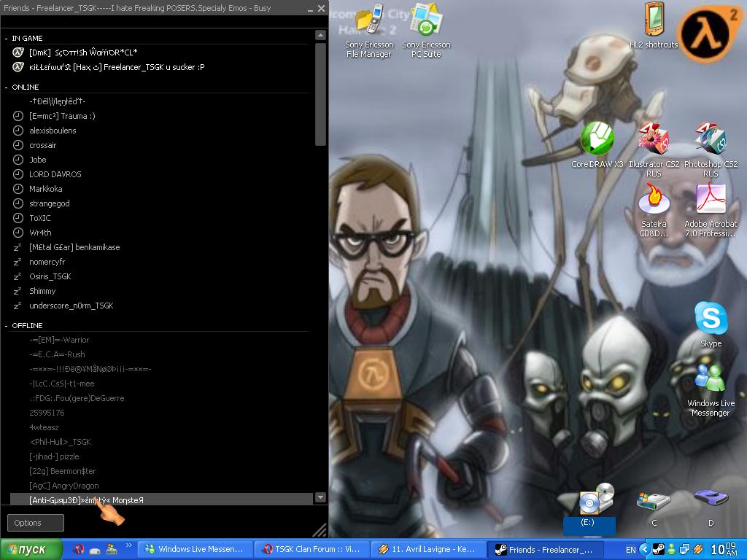Collapse the OFFLINE friends group
The image size is (747, 560).
[x=7, y=325]
